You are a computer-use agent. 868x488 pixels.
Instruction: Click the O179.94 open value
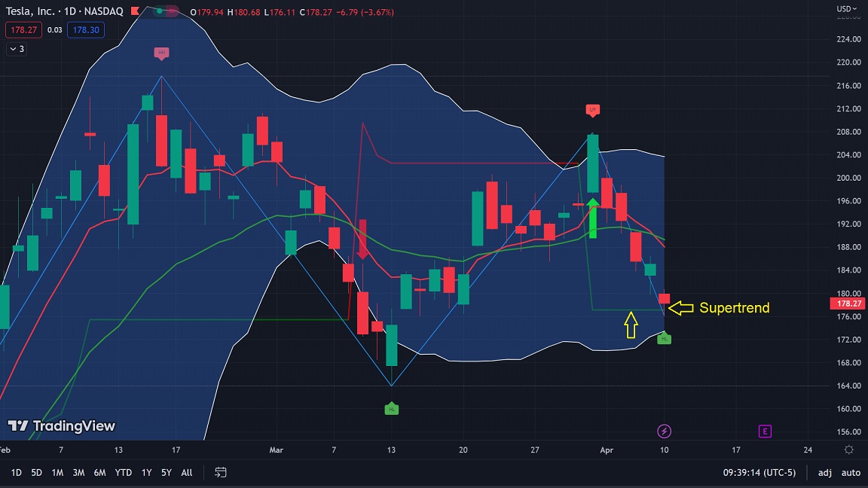pos(206,12)
